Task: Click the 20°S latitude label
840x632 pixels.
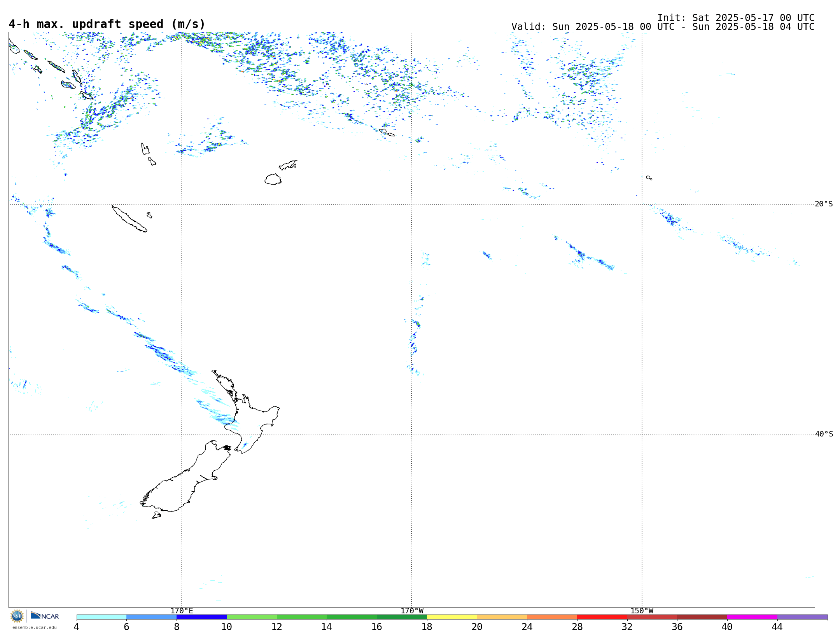Action: tap(824, 204)
